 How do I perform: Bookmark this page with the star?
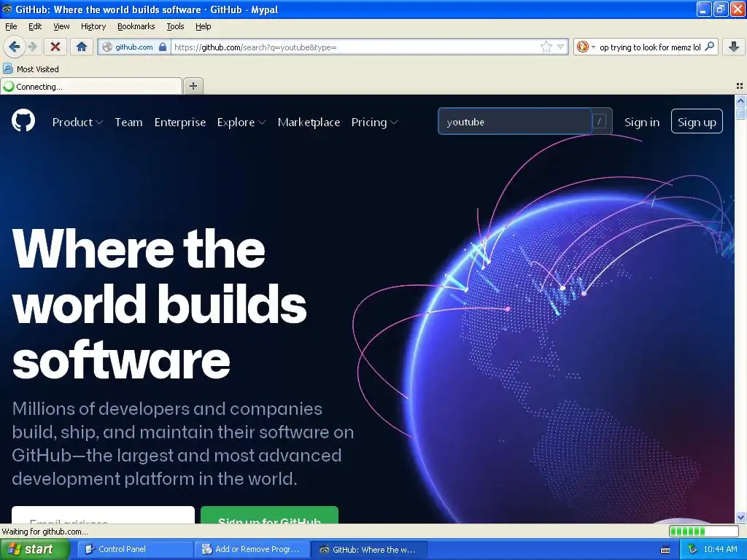pyautogui.click(x=546, y=47)
